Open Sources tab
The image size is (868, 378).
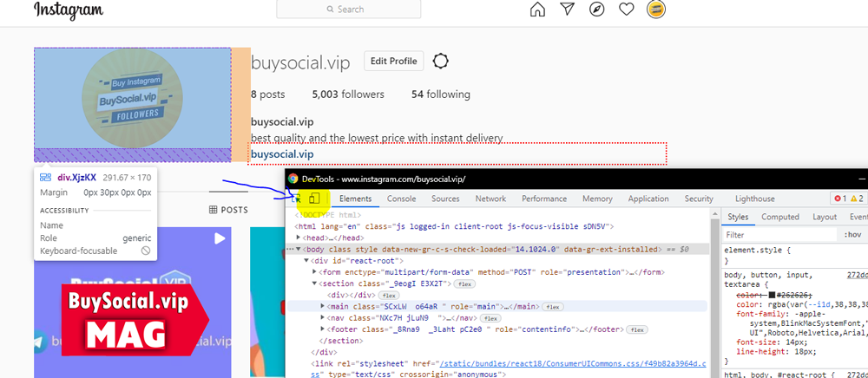click(x=445, y=199)
